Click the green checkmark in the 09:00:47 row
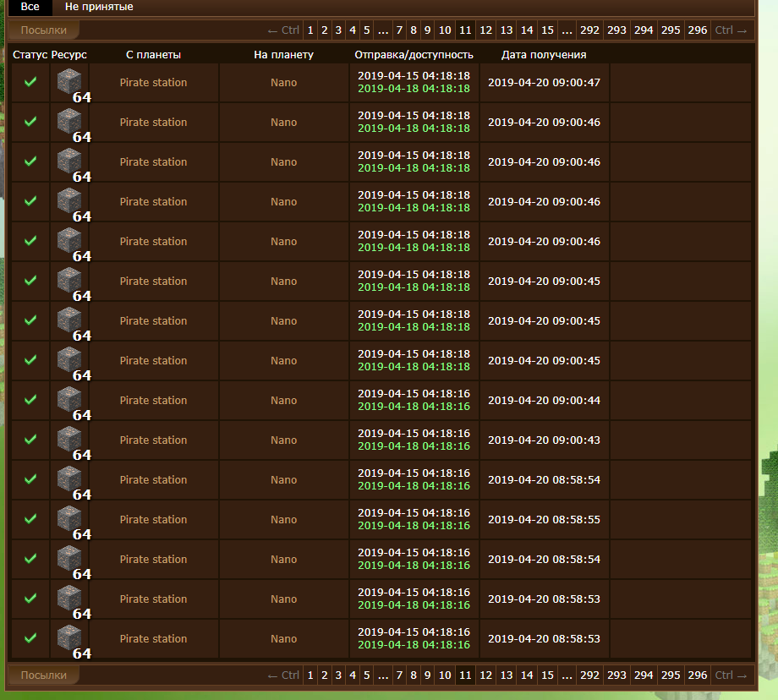The width and height of the screenshot is (778, 700). [30, 82]
